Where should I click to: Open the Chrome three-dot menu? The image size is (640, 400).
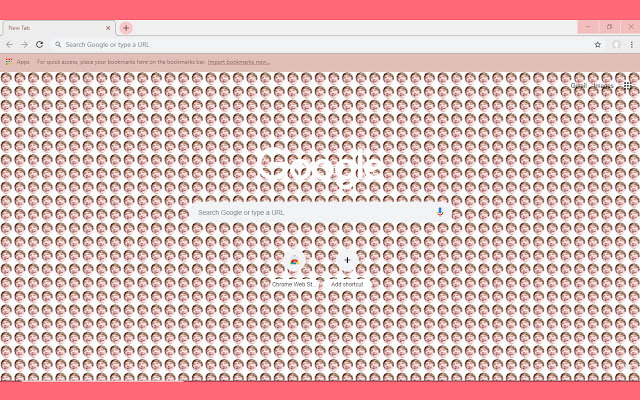click(x=632, y=44)
